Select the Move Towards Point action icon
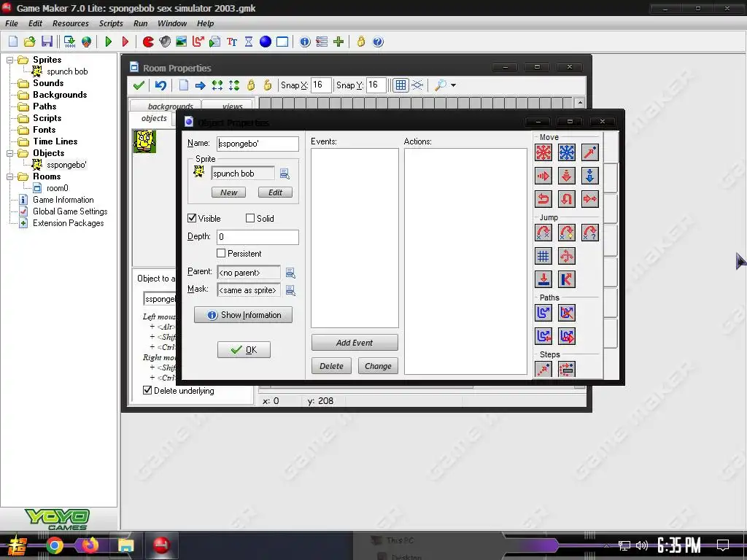The image size is (747, 560). 589,152
